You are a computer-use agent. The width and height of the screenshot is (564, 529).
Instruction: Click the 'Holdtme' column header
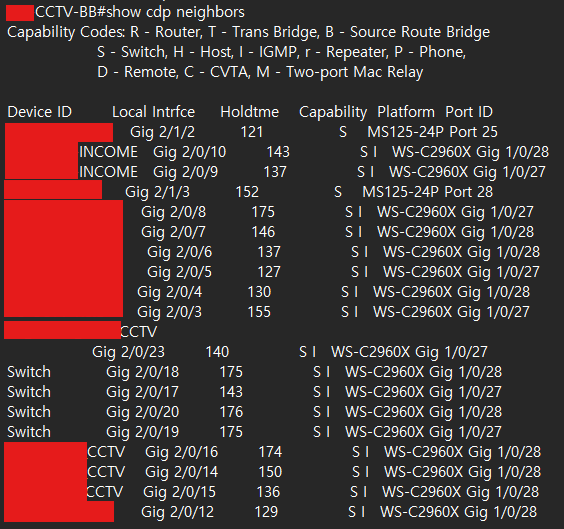(250, 112)
